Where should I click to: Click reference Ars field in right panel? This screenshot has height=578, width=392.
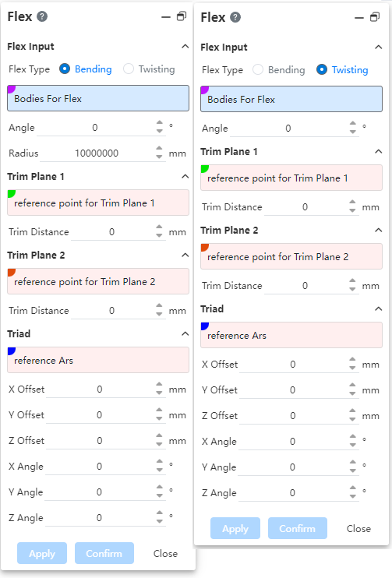(291, 335)
